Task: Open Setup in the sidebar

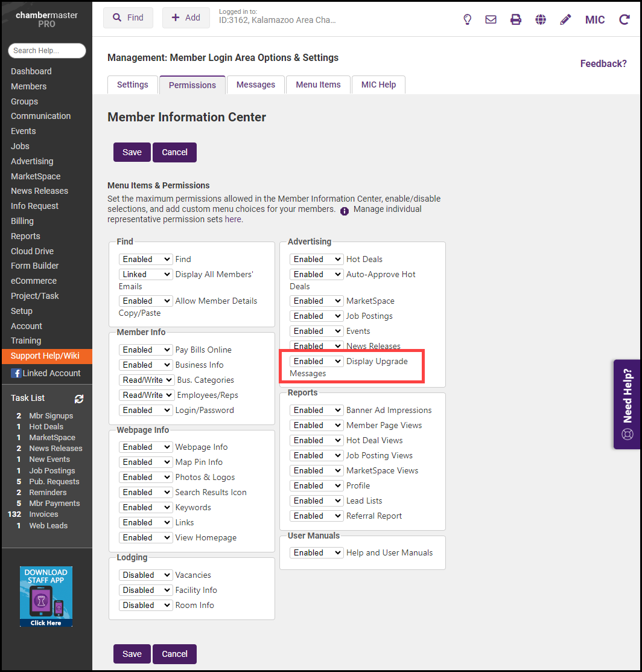Action: (21, 311)
